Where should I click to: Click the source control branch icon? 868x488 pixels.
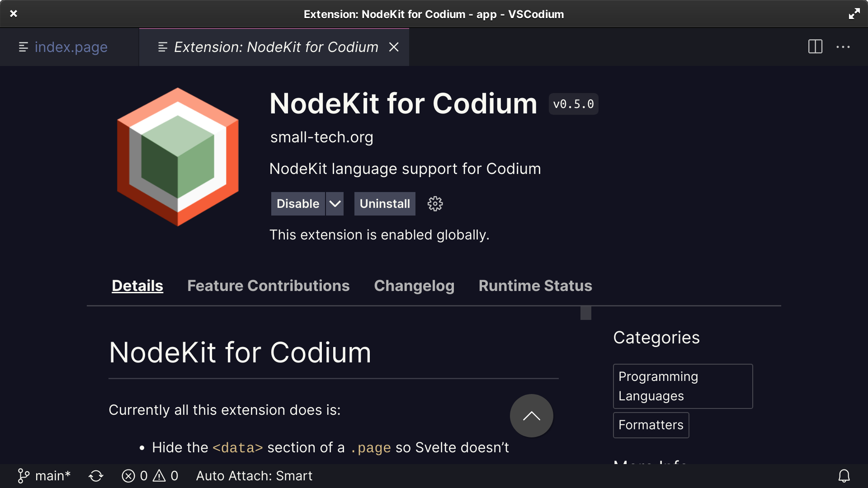pos(22,475)
